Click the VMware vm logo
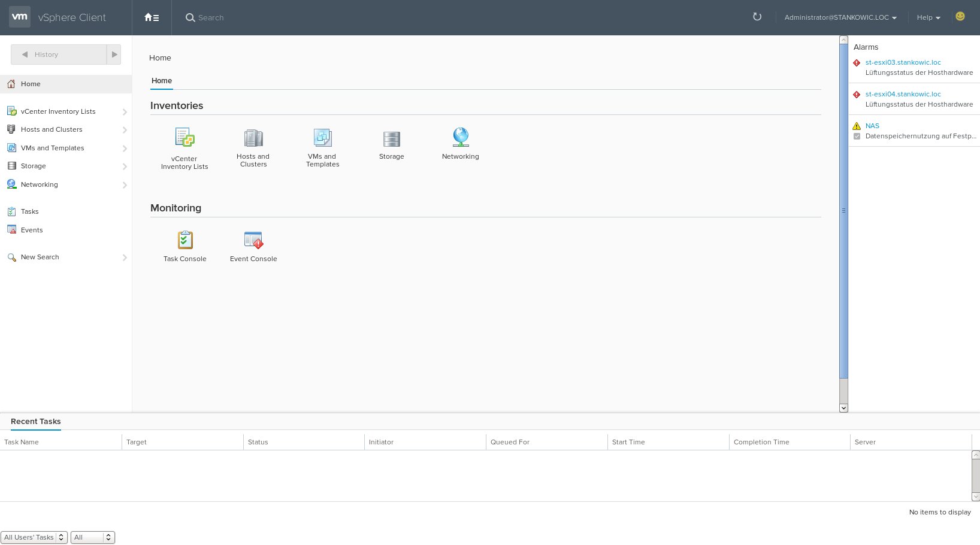Screen dimensions: 980x545 pyautogui.click(x=20, y=17)
